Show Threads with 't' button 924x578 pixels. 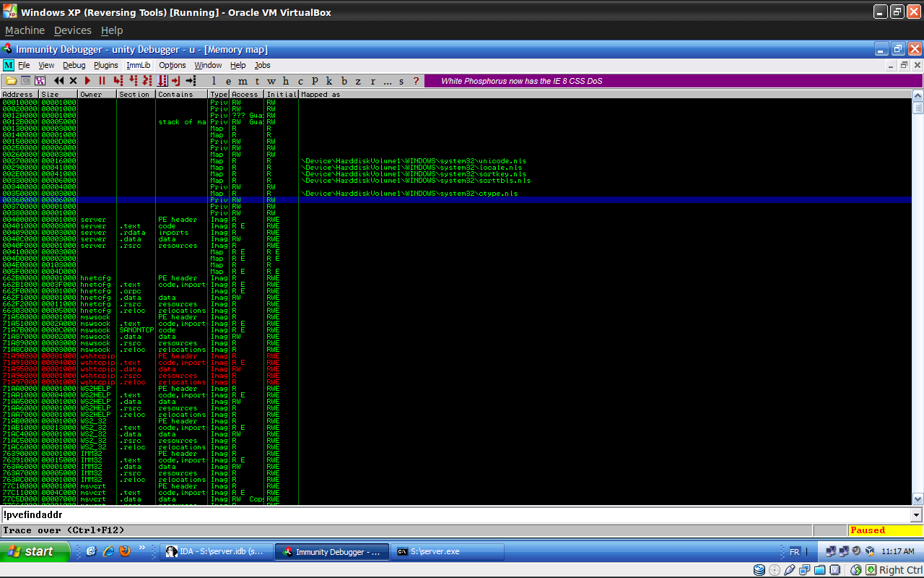point(257,81)
